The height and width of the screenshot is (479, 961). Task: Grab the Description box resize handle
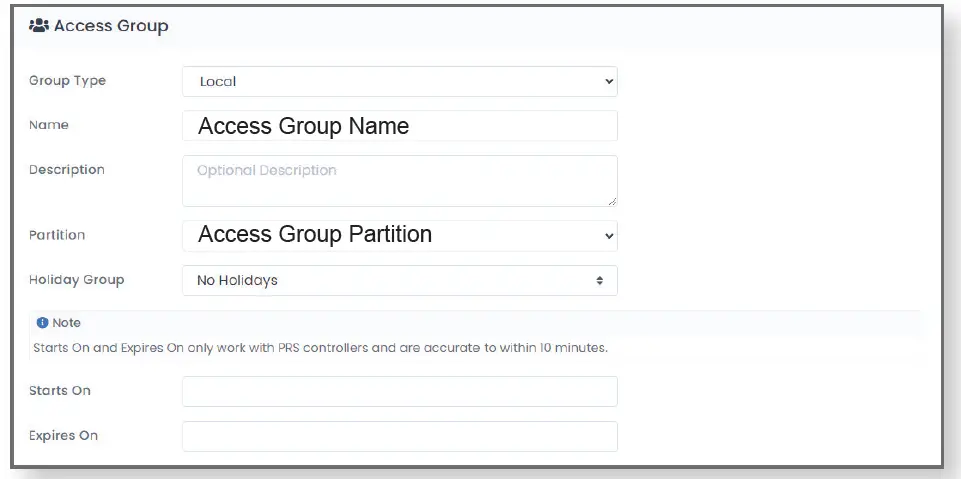pos(611,200)
